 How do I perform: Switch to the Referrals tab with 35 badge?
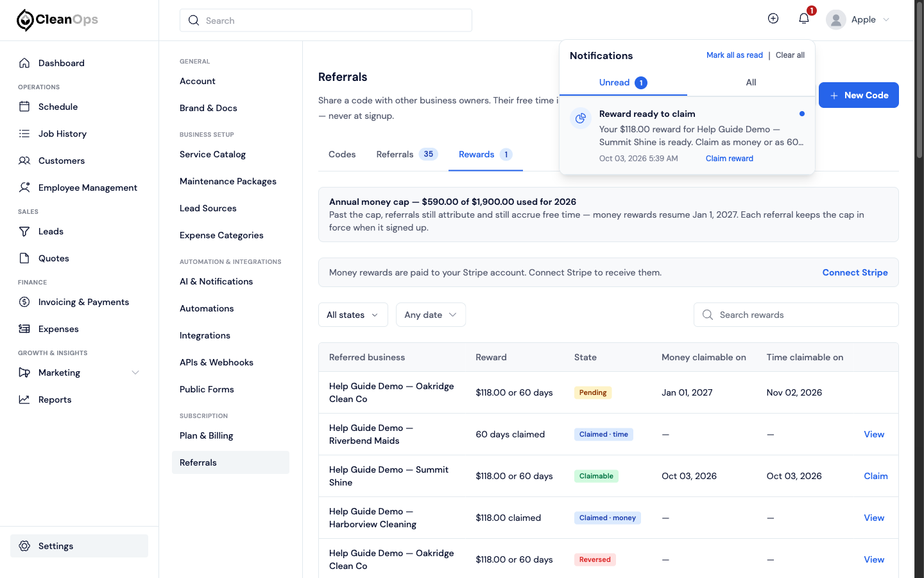pos(407,154)
